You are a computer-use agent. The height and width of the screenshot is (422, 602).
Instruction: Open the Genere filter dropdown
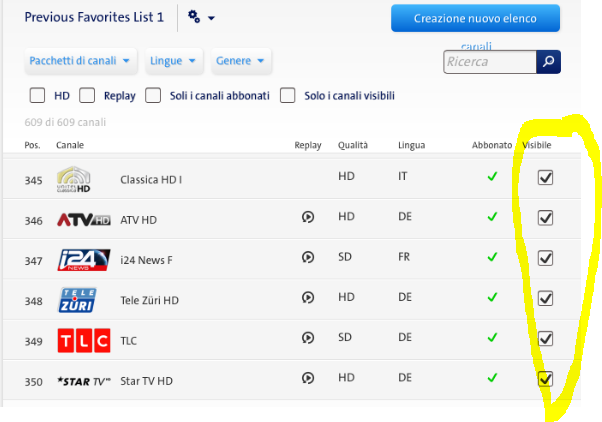(241, 61)
